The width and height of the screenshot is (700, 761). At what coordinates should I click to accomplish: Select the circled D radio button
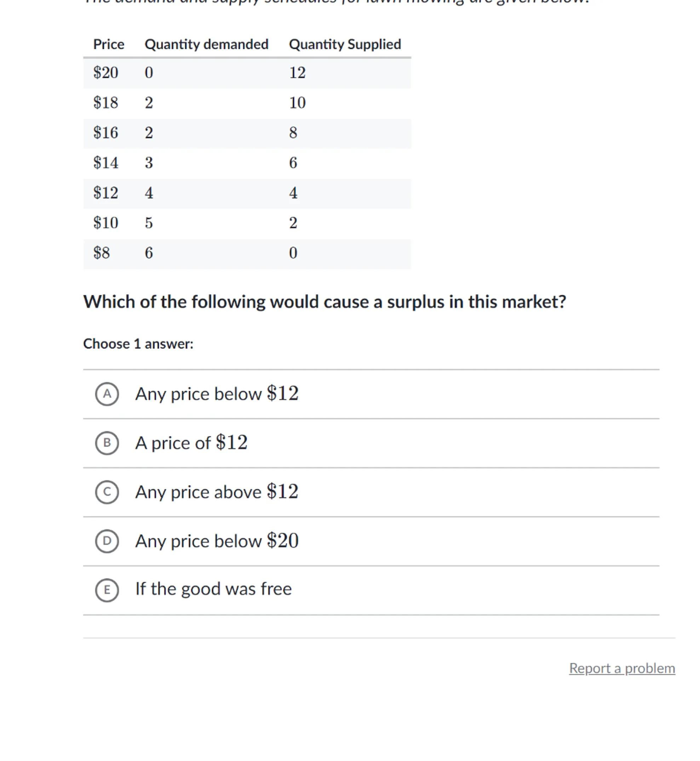pyautogui.click(x=107, y=541)
